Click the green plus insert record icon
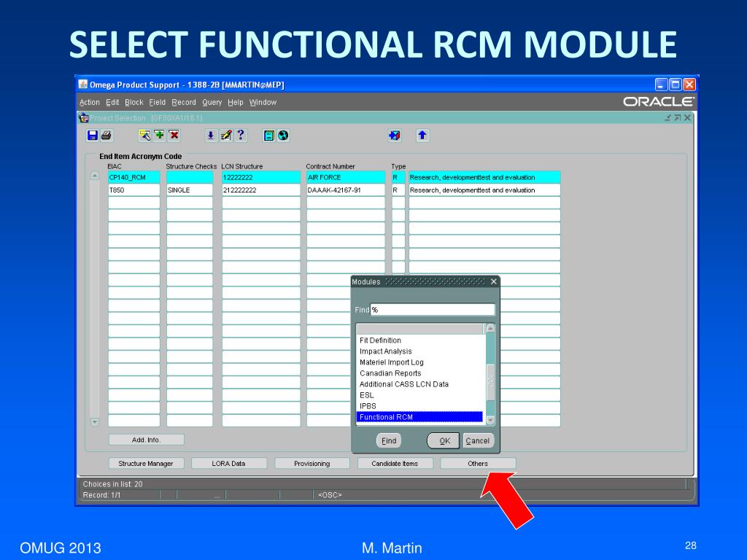 pyautogui.click(x=159, y=136)
